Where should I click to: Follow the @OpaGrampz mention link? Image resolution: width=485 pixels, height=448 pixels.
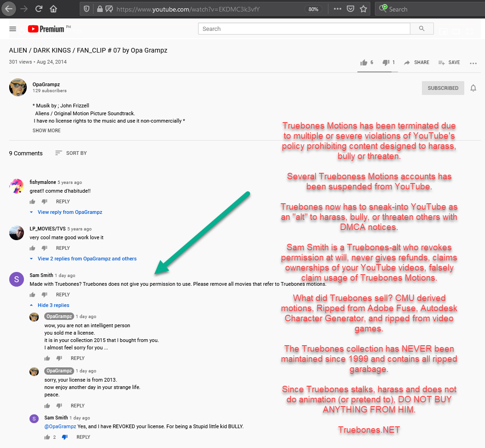click(60, 426)
